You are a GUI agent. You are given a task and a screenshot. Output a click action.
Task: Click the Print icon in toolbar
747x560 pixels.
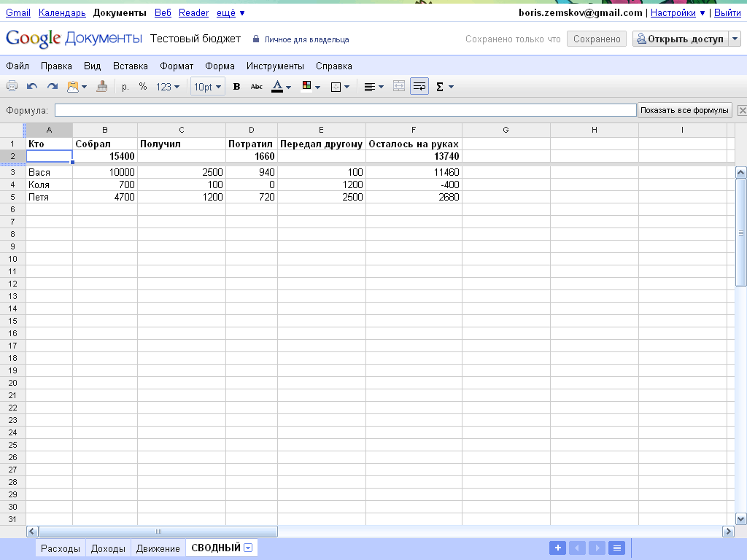(x=12, y=87)
